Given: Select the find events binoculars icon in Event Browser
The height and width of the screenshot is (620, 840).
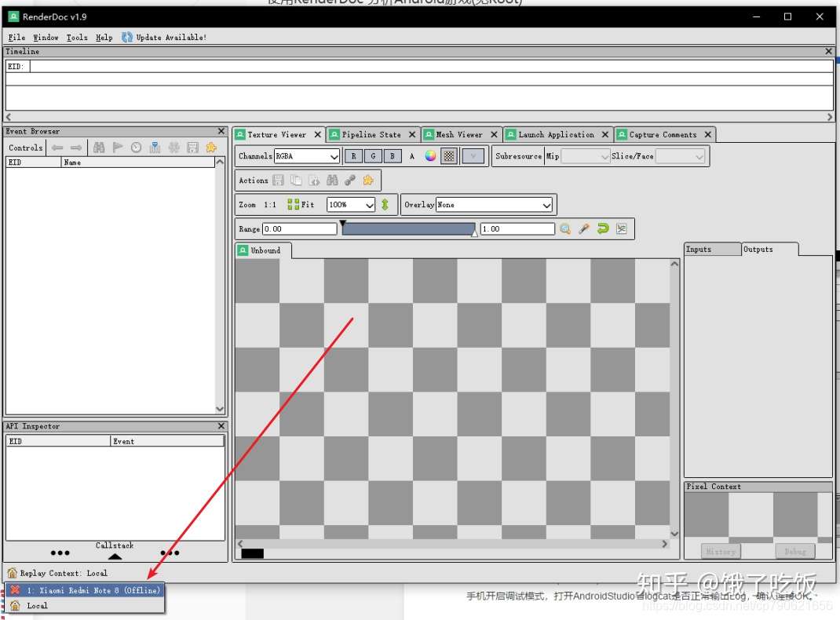Looking at the screenshot, I should point(100,148).
